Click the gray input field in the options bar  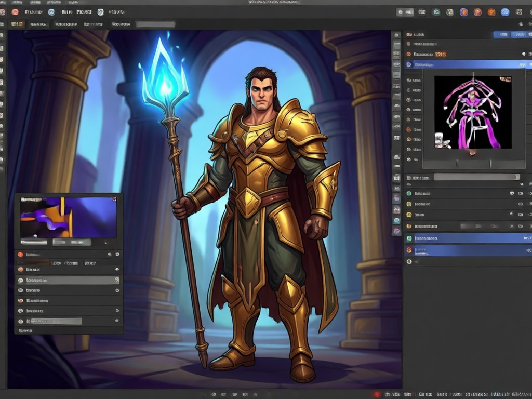point(155,24)
